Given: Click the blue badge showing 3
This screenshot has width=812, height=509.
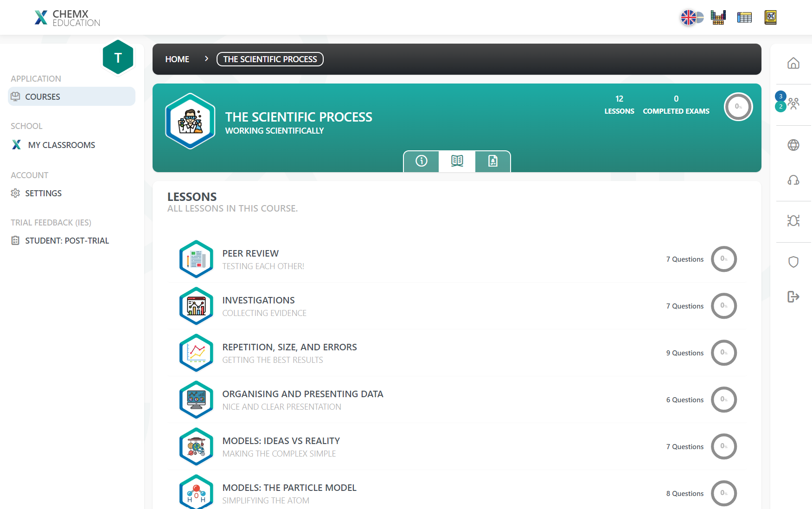Looking at the screenshot, I should (780, 97).
